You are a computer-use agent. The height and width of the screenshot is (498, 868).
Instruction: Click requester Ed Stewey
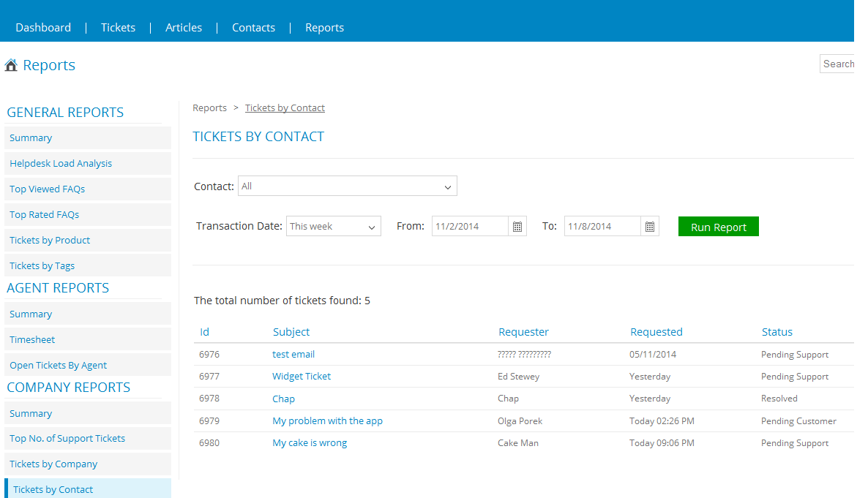point(519,377)
